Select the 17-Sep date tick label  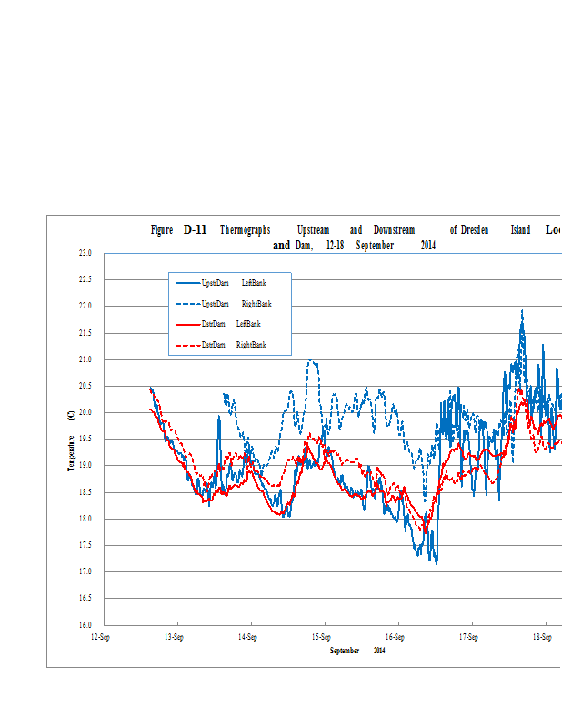(x=468, y=637)
